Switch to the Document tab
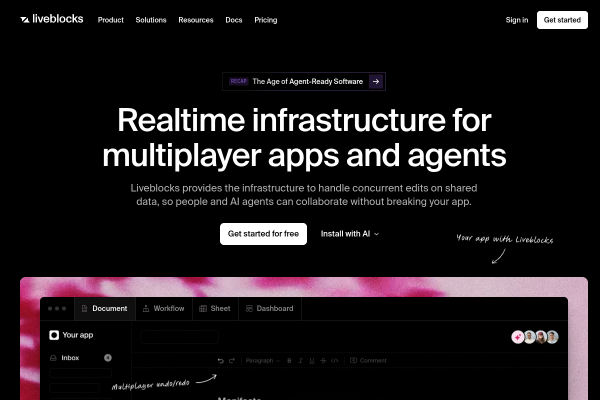Screen dimensions: 600x400 point(105,309)
